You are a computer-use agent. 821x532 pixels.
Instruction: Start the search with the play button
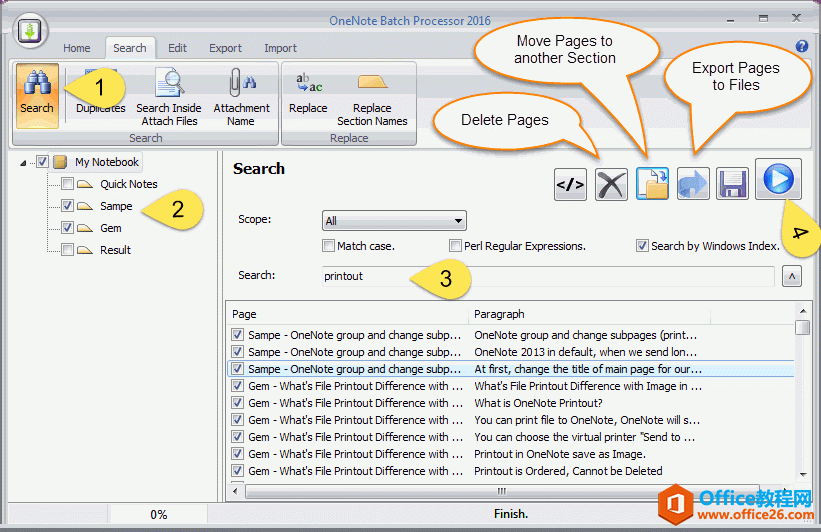click(x=778, y=179)
